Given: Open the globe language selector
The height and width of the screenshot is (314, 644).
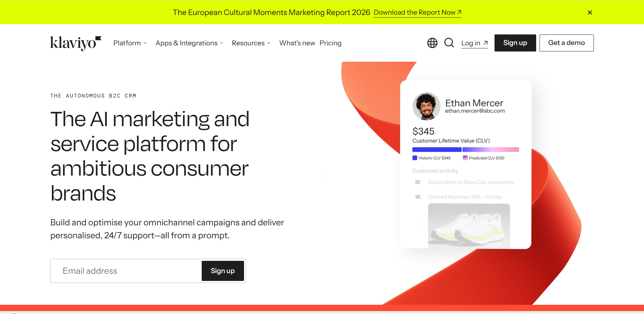Looking at the screenshot, I should pyautogui.click(x=432, y=43).
